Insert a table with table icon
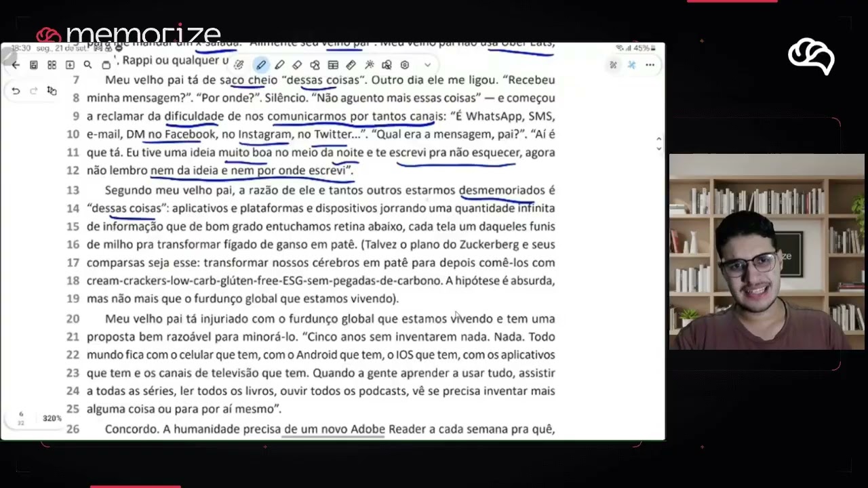Image resolution: width=868 pixels, height=488 pixels. click(x=333, y=65)
